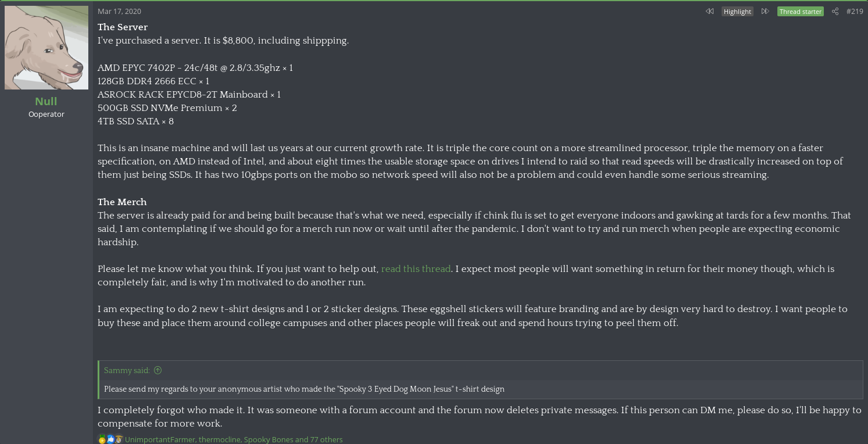Click the medal reaction icon
This screenshot has height=444, width=868.
[x=102, y=439]
